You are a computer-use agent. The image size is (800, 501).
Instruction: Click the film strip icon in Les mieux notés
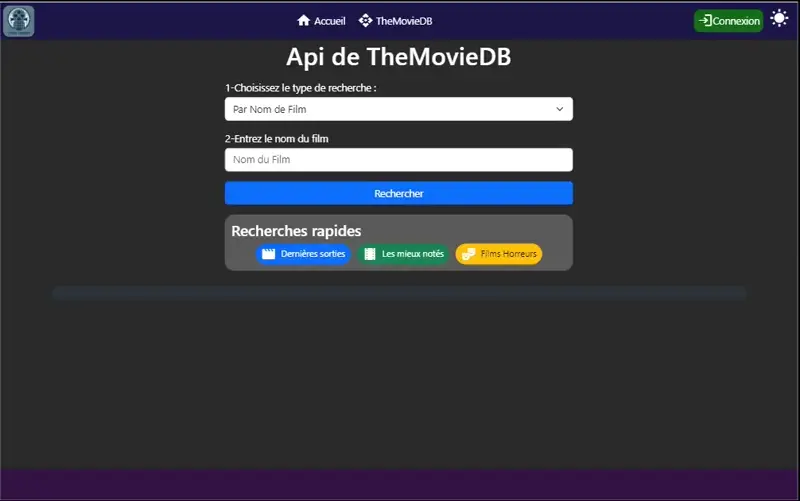click(370, 254)
